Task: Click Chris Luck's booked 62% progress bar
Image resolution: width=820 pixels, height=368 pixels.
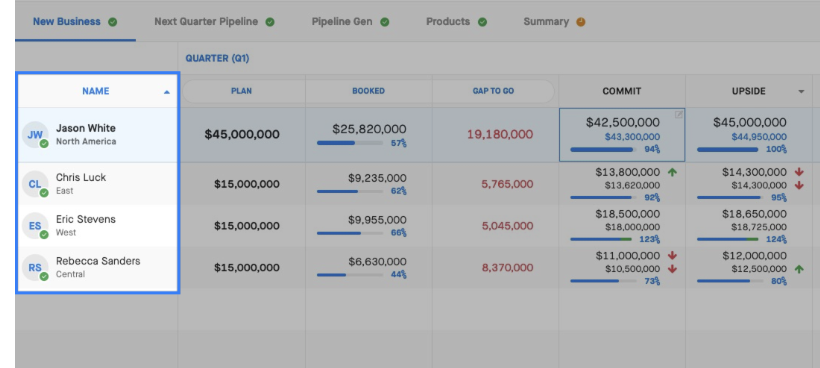Action: [350, 191]
